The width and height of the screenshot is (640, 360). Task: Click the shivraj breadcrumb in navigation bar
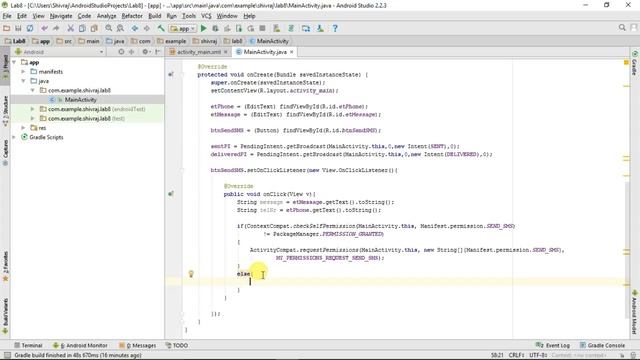point(205,41)
